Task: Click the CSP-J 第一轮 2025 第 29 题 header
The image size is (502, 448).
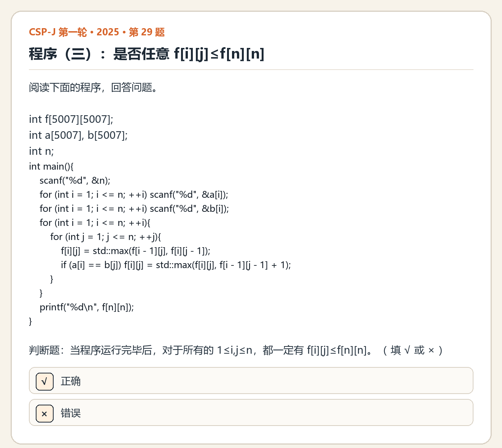Action: point(97,32)
